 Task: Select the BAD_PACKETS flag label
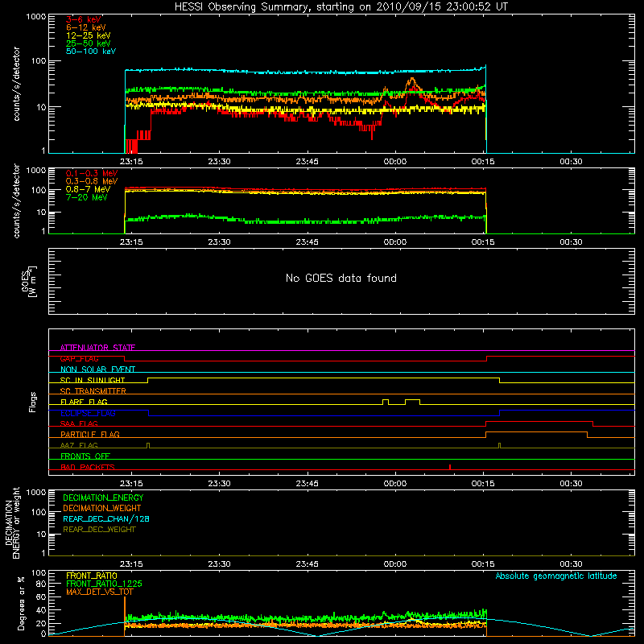(x=88, y=467)
